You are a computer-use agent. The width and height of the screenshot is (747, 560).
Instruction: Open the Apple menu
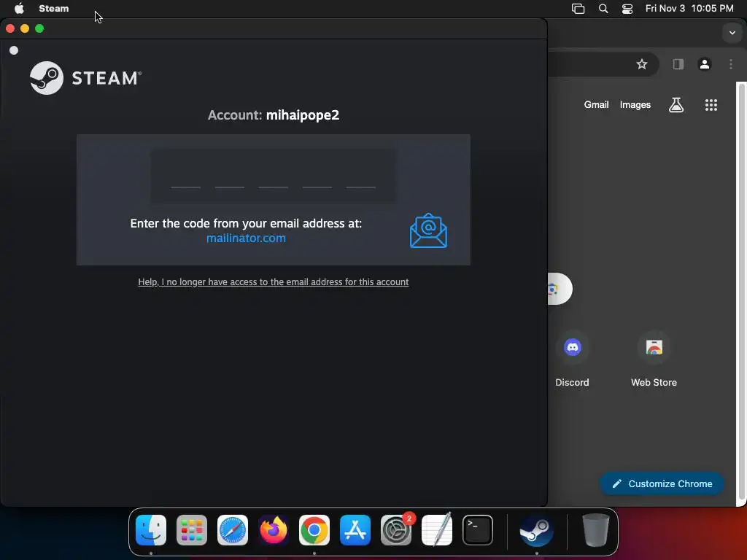point(19,9)
